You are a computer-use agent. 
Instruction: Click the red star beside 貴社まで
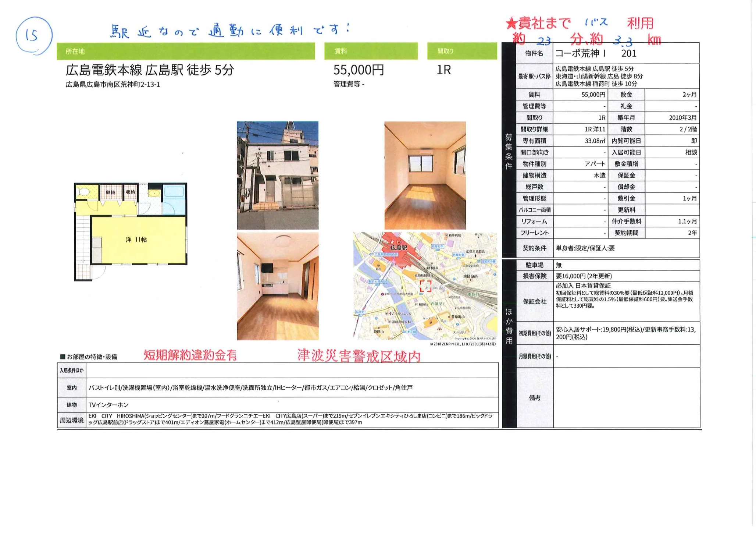[x=511, y=24]
